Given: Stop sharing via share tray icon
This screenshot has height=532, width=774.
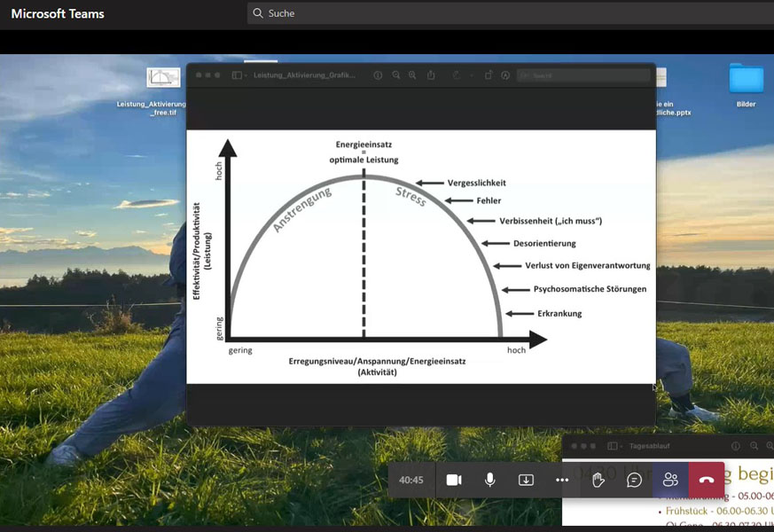Looking at the screenshot, I should click(x=526, y=480).
